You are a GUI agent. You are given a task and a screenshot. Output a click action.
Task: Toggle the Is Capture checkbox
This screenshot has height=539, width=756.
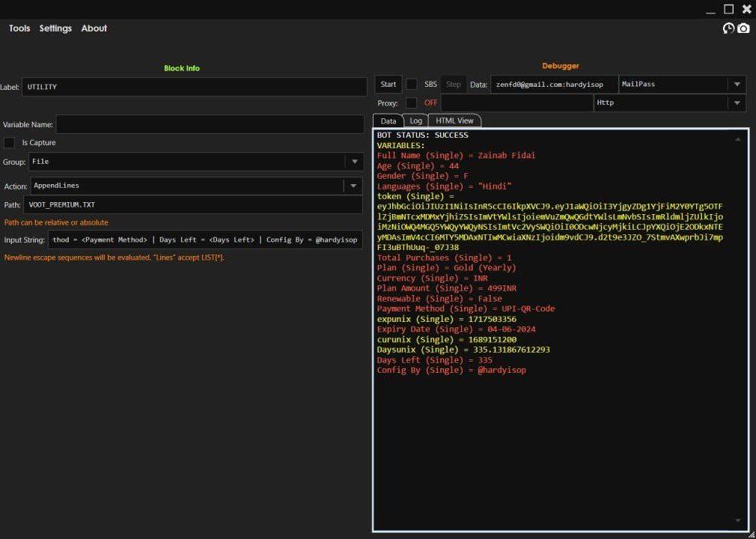(10, 142)
